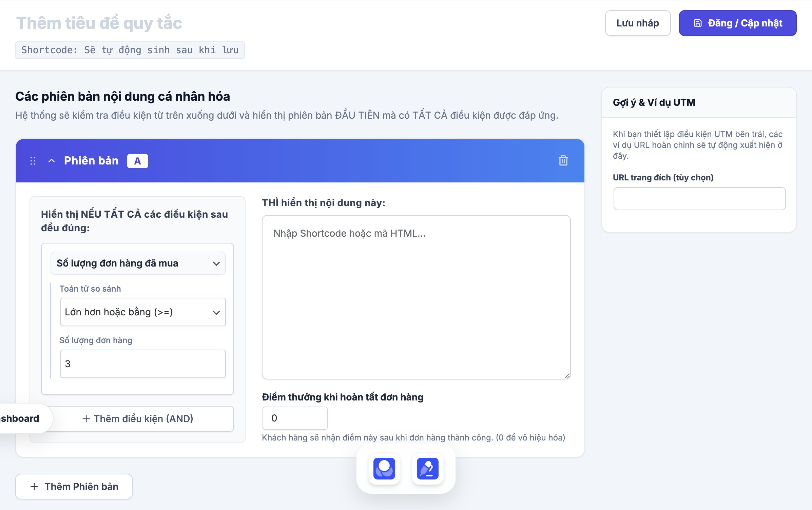Delete Phiên bản A with trash icon

(563, 160)
